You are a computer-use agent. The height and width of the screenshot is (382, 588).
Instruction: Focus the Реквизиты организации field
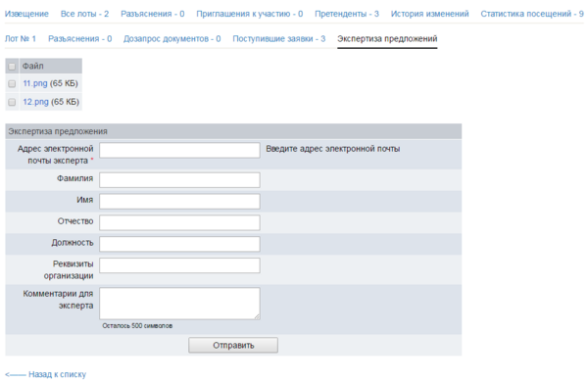(179, 265)
